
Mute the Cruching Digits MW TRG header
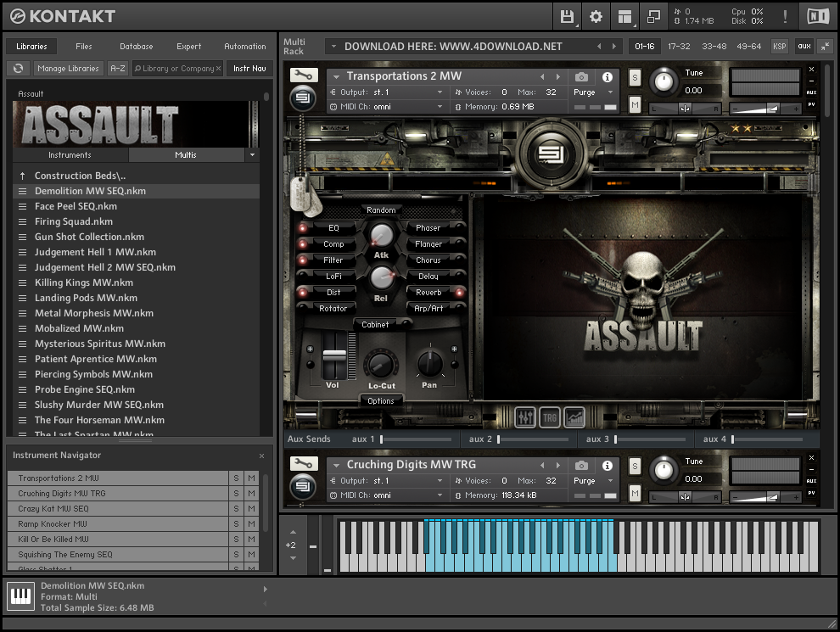[x=635, y=493]
